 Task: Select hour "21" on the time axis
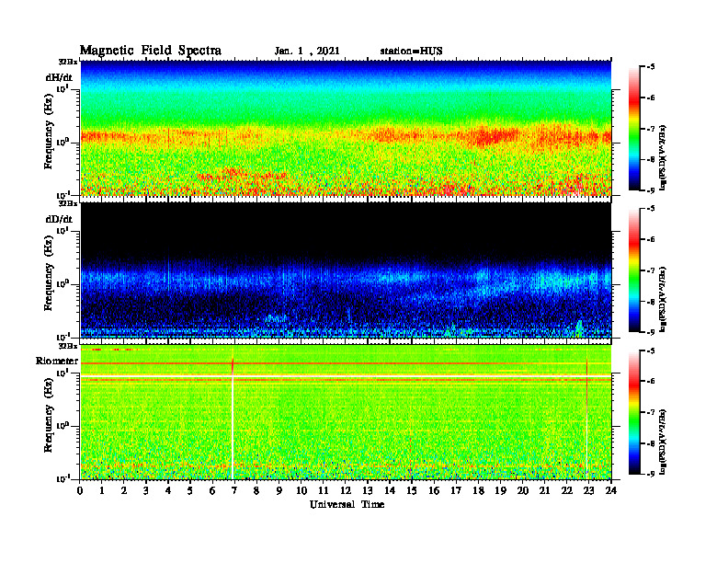(544, 490)
